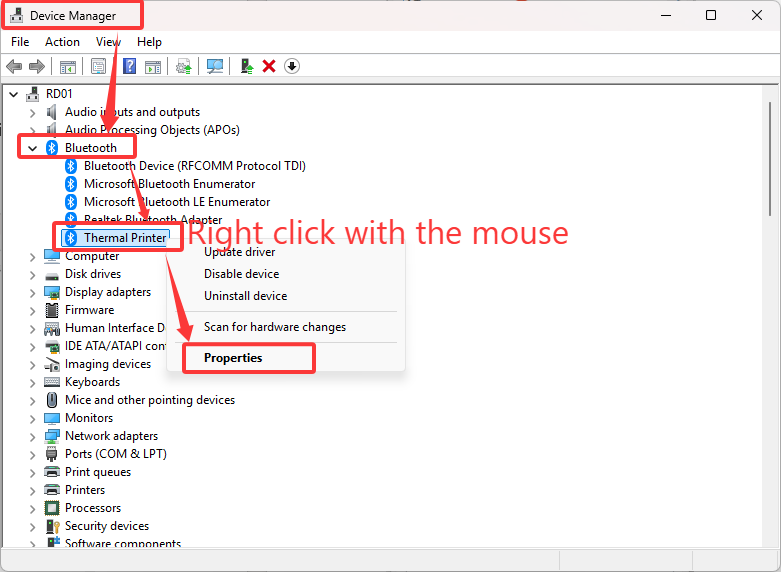Click the Help toolbar icon
The width and height of the screenshot is (781, 572).
pyautogui.click(x=128, y=66)
